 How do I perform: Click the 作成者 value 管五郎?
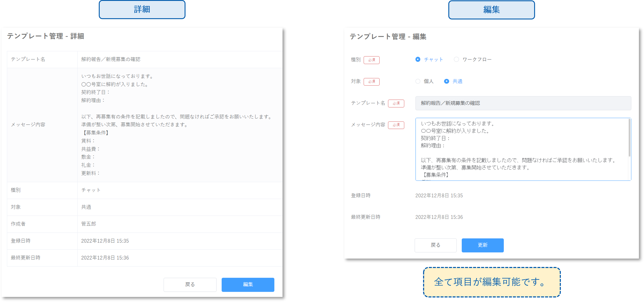tap(88, 224)
